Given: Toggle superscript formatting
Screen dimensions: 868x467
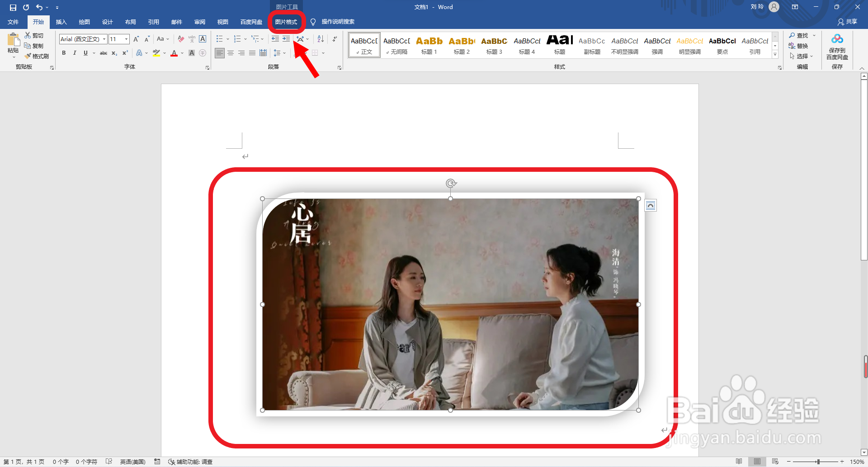Looking at the screenshot, I should click(125, 53).
